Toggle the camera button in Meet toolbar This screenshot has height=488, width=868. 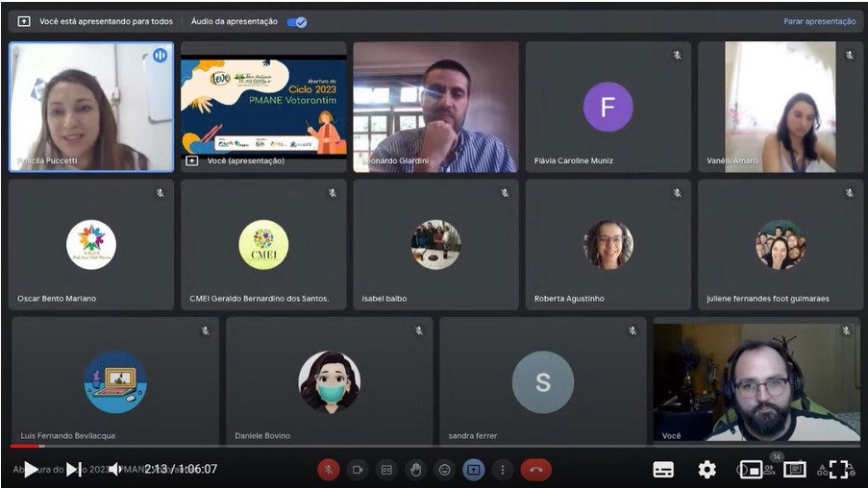point(358,470)
